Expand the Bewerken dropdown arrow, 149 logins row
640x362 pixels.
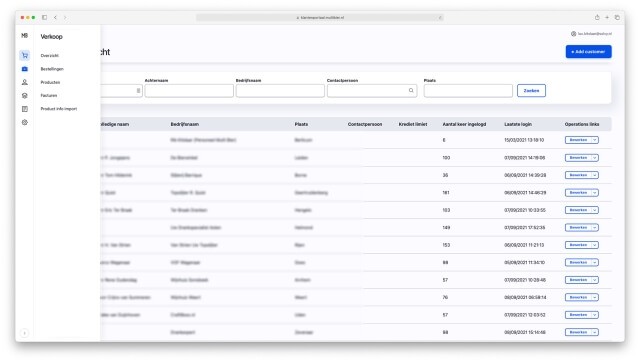(595, 227)
